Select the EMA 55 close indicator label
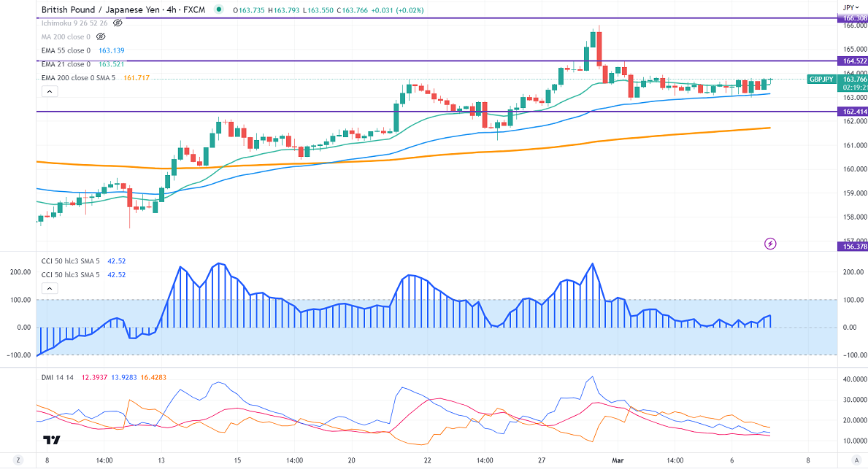This screenshot has width=868, height=472. coord(66,50)
